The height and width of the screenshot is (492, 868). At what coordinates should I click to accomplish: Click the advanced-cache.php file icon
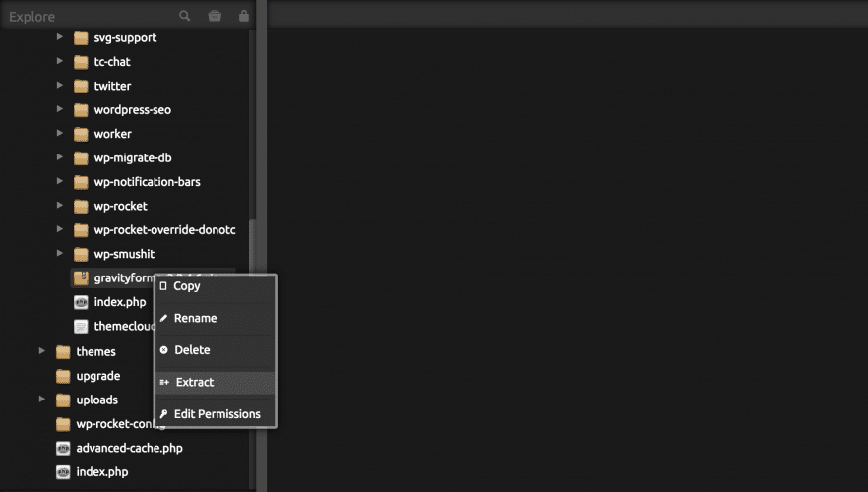pyautogui.click(x=63, y=449)
